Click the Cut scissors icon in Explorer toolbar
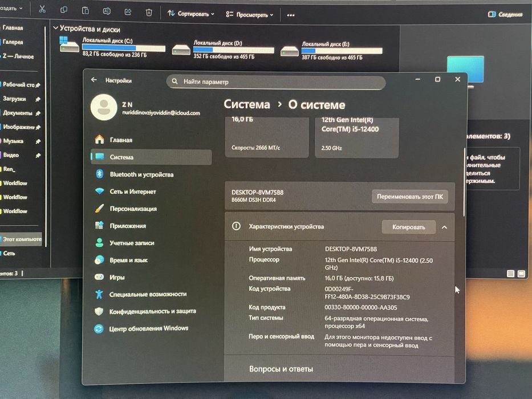This screenshot has height=399, width=532. (42, 9)
